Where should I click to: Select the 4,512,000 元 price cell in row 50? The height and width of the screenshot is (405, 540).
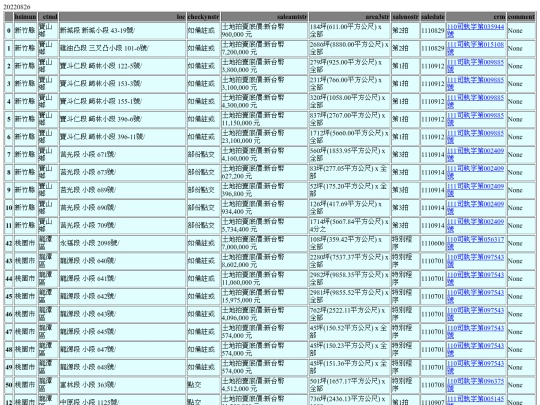[264, 385]
